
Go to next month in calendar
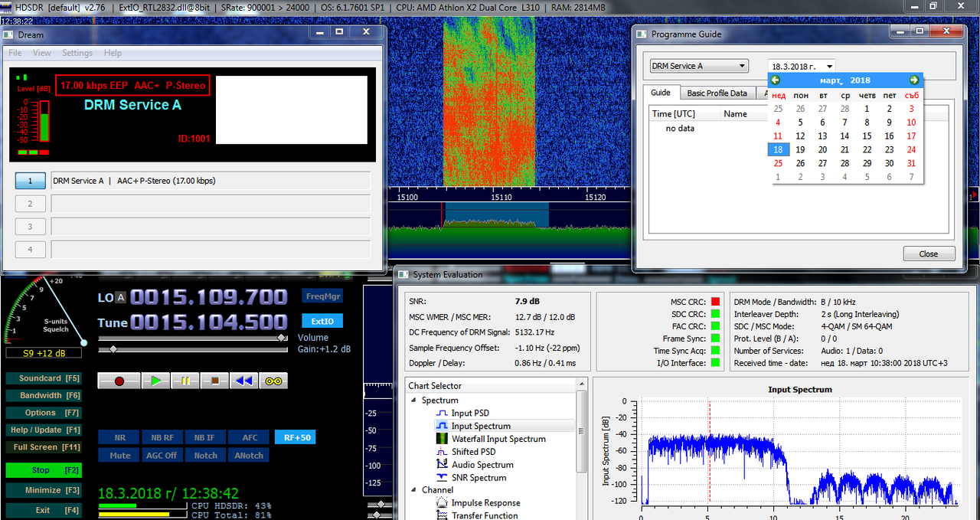914,80
